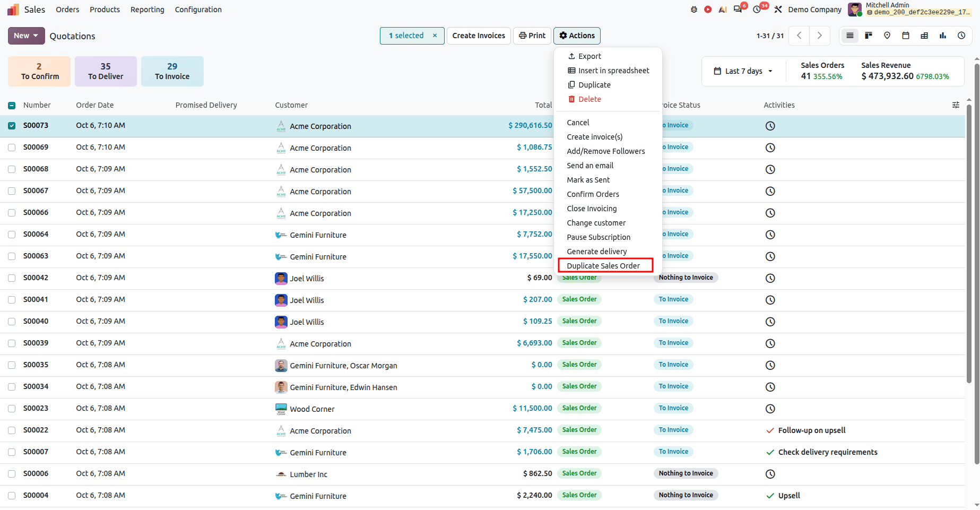Viewport: 980px width, 510px height.
Task: Open the activities clock icon in the top bar
Action: point(757,10)
